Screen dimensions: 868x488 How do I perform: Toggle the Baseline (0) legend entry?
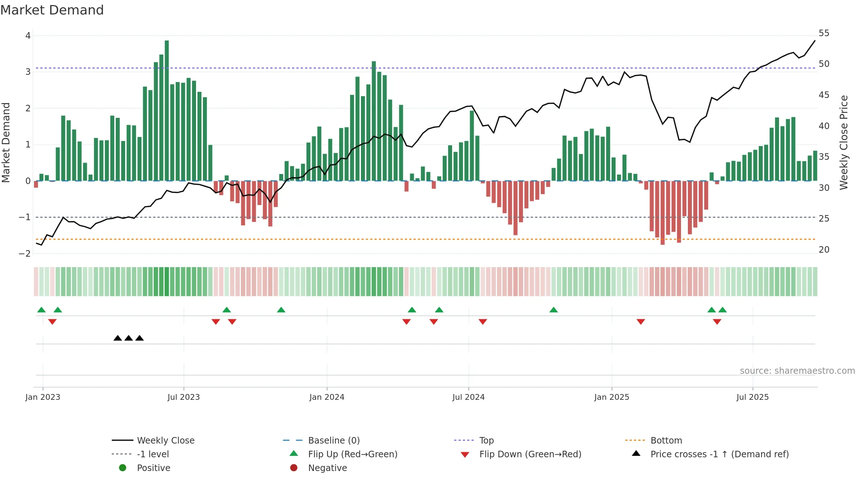tap(321, 440)
